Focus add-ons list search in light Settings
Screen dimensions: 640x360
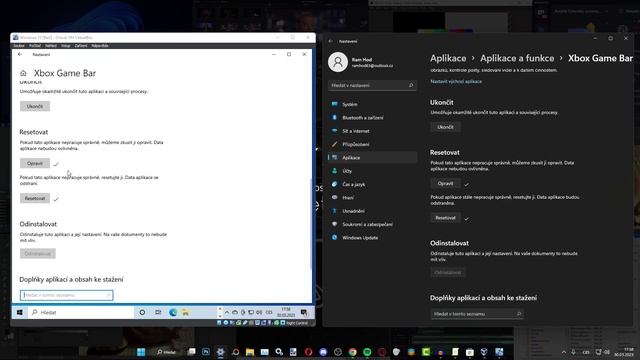[x=67, y=295]
